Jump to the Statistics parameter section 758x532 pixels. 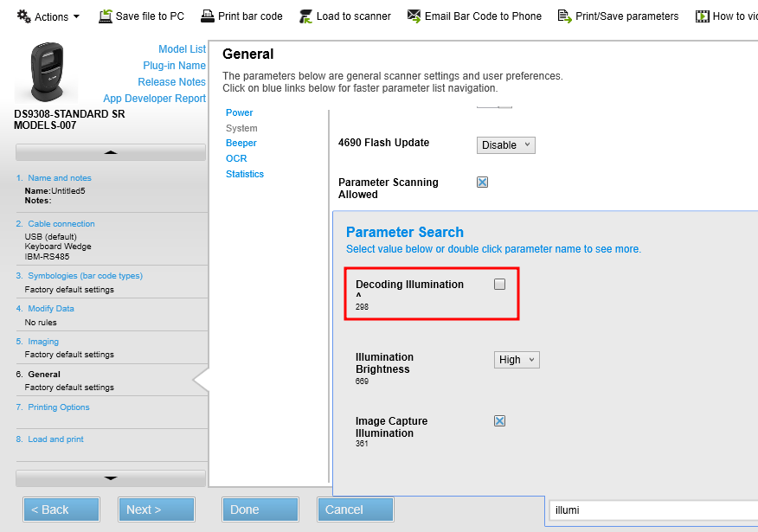(x=245, y=174)
